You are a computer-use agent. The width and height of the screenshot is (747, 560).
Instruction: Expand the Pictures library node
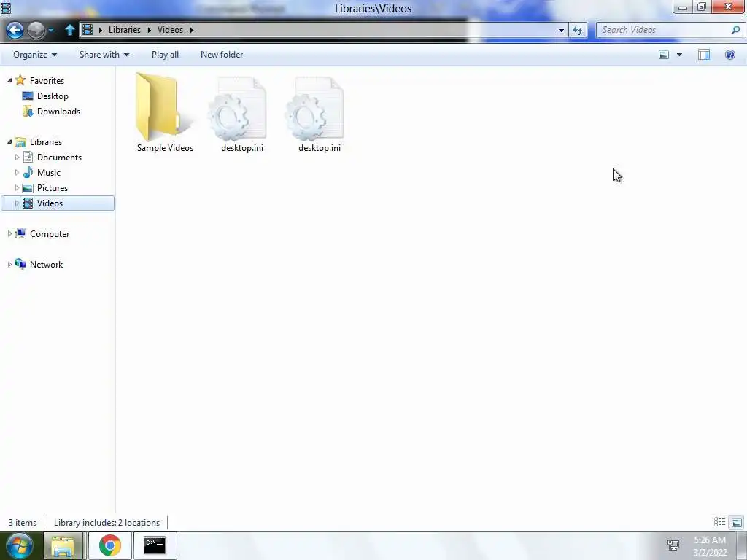18,187
